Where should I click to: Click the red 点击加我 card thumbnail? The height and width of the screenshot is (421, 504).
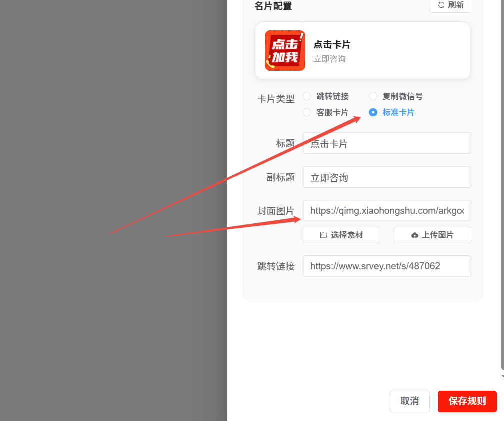[285, 50]
